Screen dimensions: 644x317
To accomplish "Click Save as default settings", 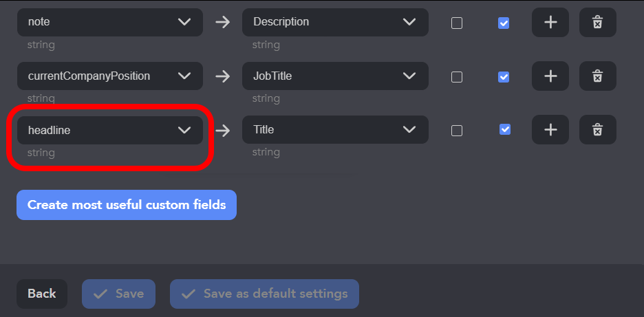I will tap(264, 294).
